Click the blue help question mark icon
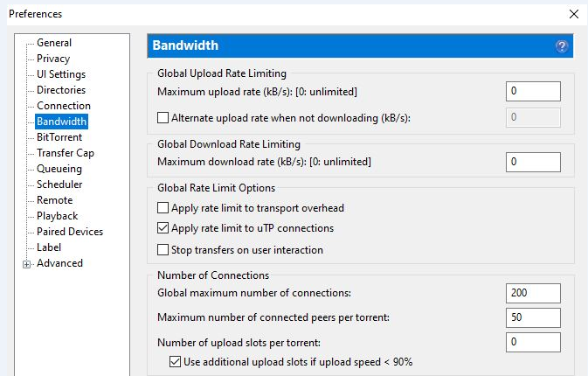588x376 pixels. 562,46
